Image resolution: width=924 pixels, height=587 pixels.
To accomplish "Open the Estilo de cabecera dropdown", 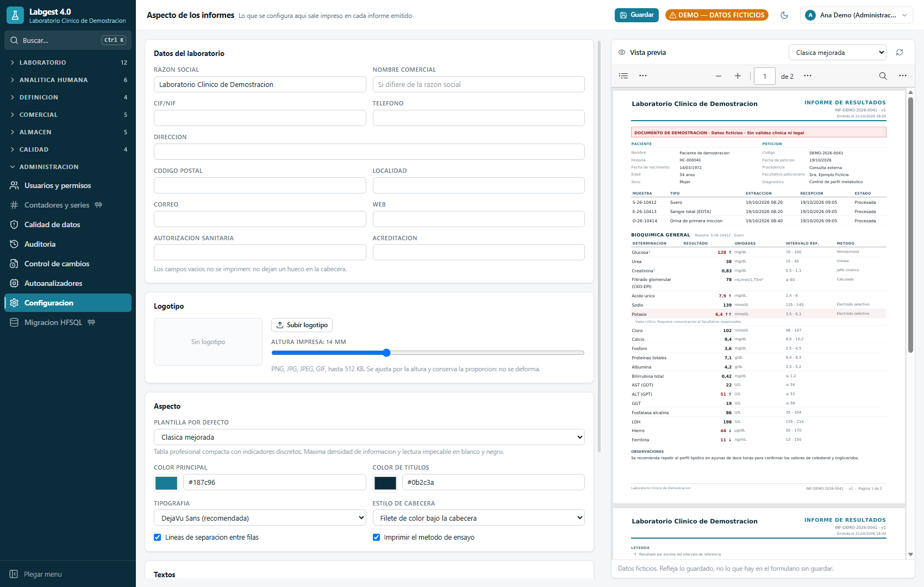I will (478, 518).
